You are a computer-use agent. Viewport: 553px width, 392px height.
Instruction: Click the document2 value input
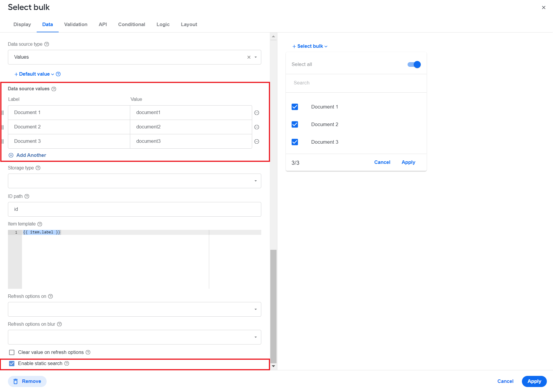coord(191,127)
